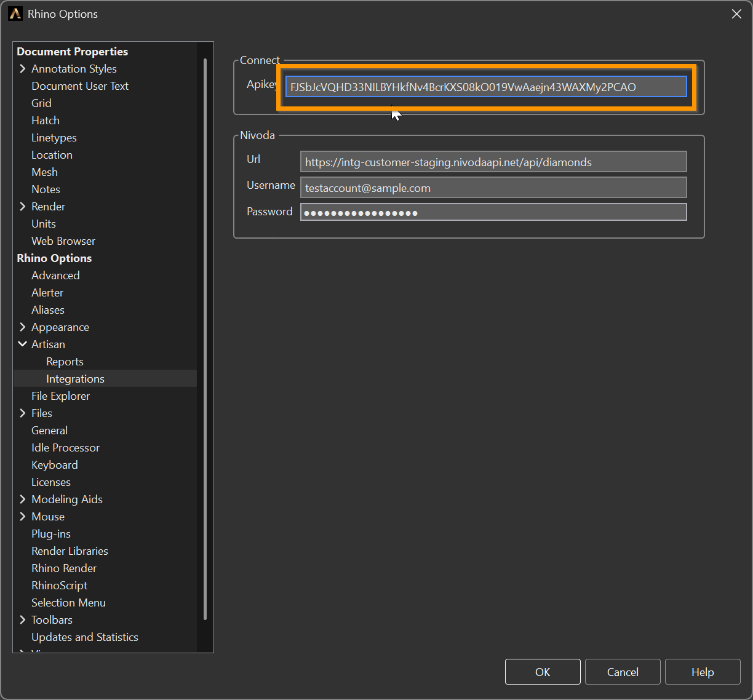753x700 pixels.
Task: Open Updates and Statistics page
Action: pos(85,637)
